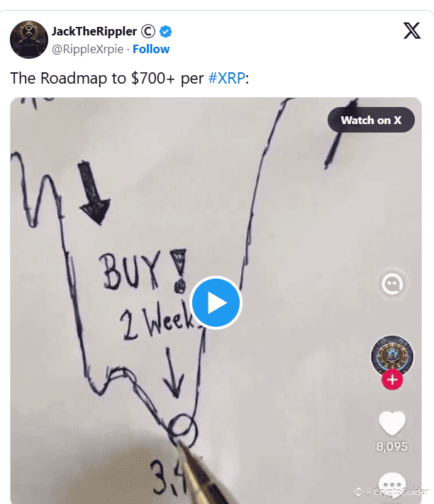The image size is (434, 504).
Task: Follow the @RippleXrpie account
Action: coord(151,49)
